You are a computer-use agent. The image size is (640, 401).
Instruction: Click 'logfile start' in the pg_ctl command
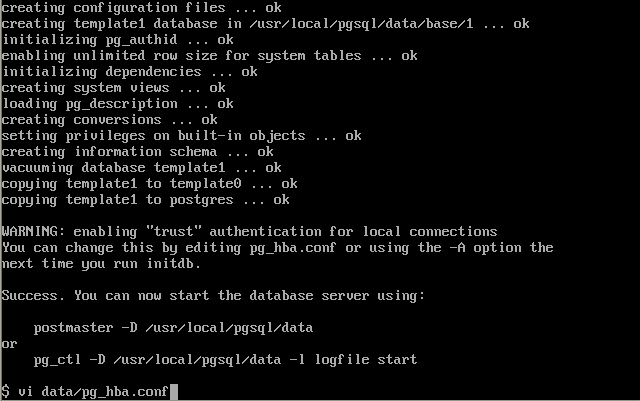(x=366, y=360)
